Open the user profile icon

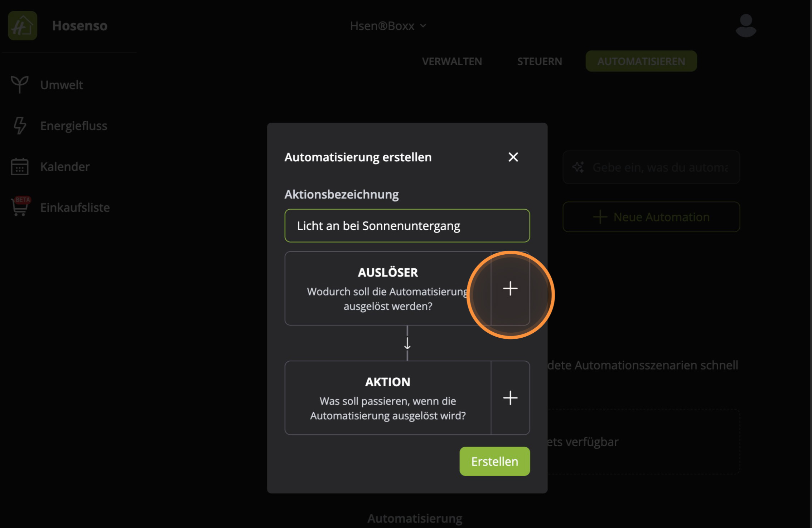(x=746, y=25)
